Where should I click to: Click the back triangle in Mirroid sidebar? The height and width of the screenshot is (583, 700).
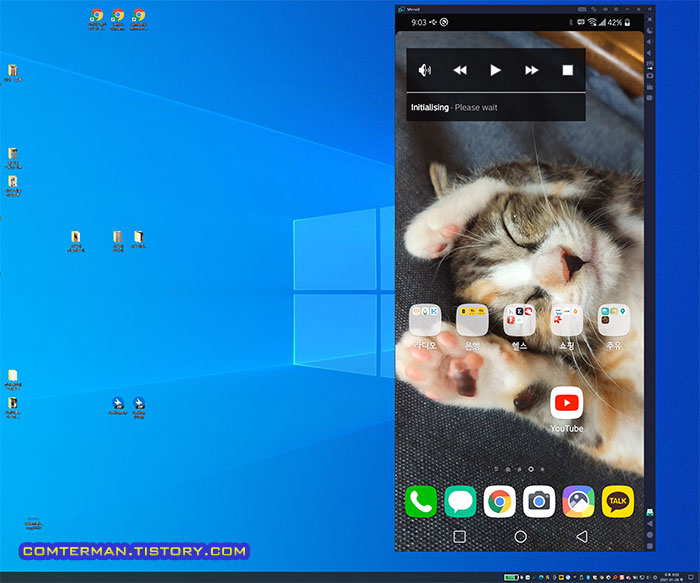tap(650, 523)
